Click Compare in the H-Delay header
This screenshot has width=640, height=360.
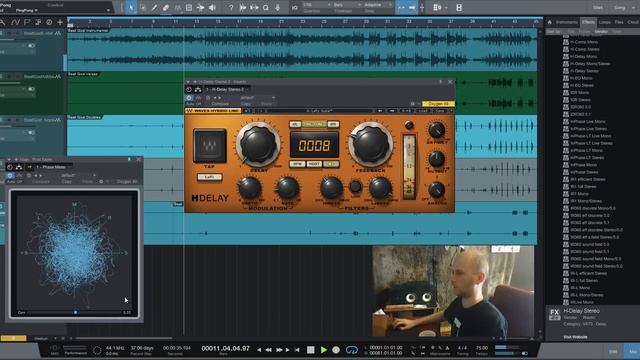[220, 104]
